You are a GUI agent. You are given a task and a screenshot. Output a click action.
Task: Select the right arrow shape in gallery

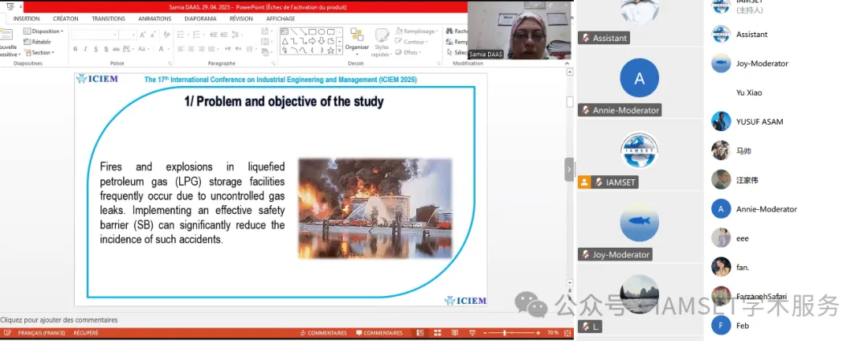point(312,42)
